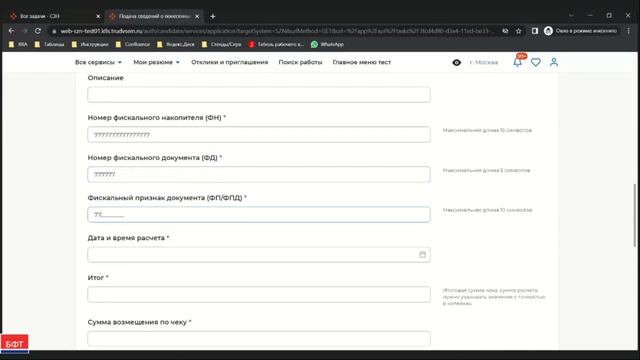Reload the page

coord(38,31)
